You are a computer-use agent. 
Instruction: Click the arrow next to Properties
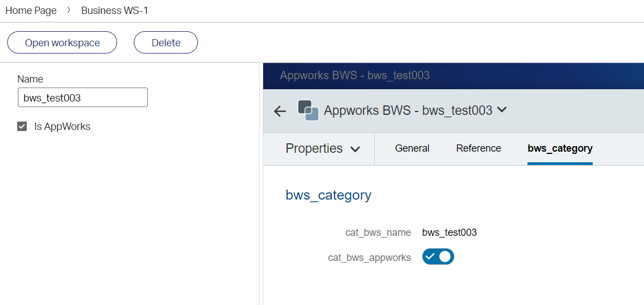[x=355, y=149]
